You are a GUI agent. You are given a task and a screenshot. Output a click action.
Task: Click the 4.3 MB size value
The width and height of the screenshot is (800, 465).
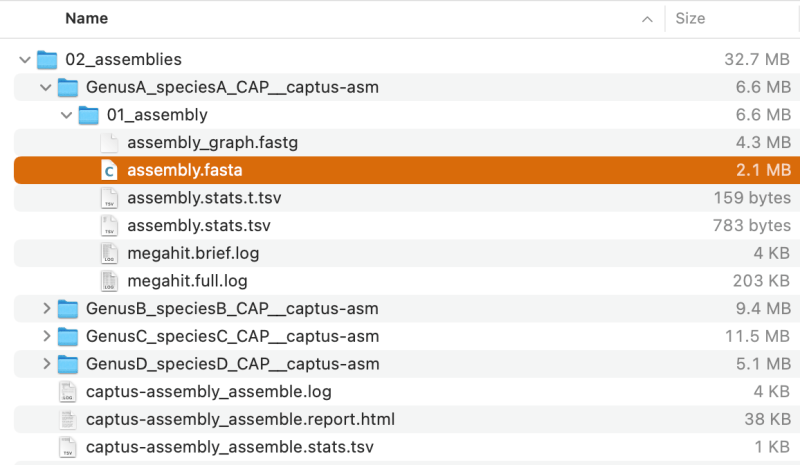point(763,142)
